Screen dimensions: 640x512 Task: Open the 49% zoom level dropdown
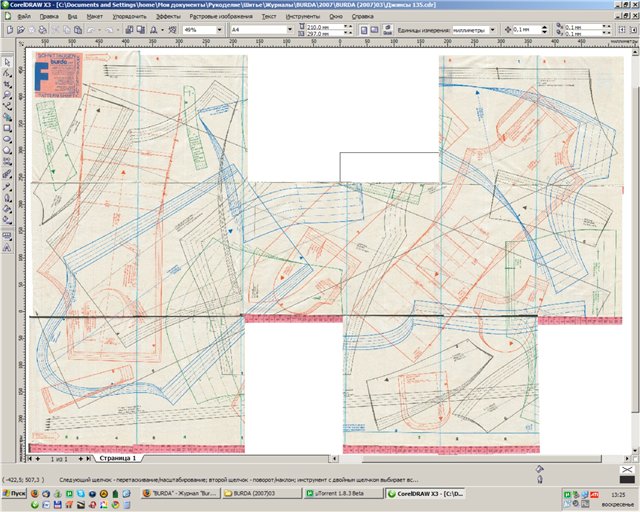219,31
